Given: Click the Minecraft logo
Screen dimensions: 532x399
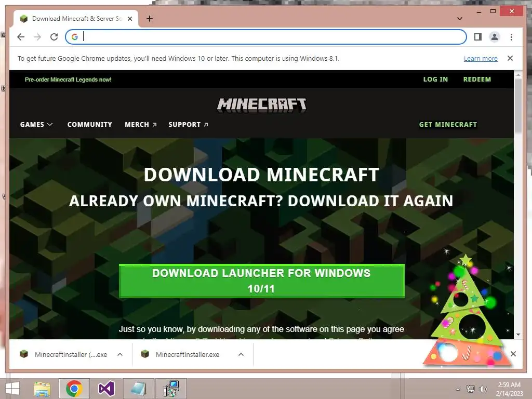Looking at the screenshot, I should point(262,105).
